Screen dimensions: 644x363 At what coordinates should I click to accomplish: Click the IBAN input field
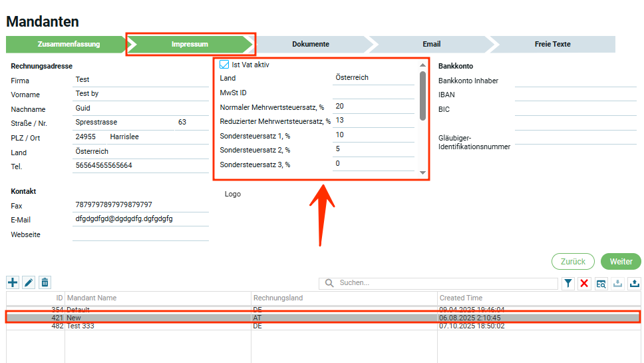pos(575,95)
